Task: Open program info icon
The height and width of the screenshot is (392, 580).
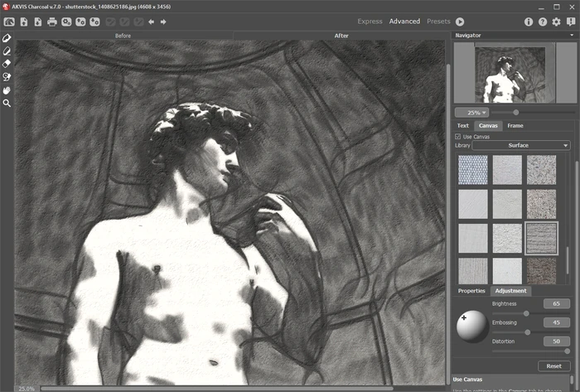Action: point(529,22)
